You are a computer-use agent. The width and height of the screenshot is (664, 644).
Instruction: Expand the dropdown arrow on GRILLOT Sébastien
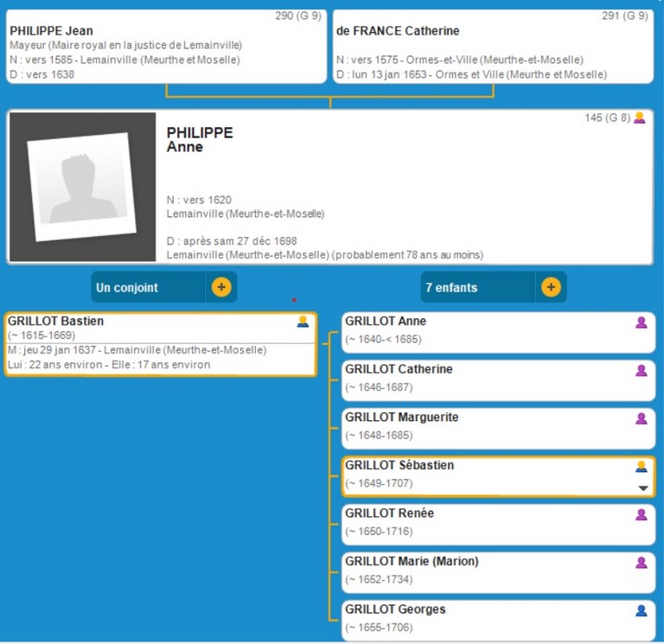(x=642, y=488)
